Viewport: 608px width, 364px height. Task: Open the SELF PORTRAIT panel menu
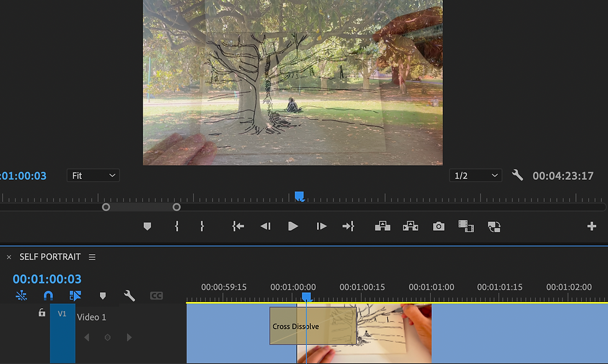coord(92,257)
